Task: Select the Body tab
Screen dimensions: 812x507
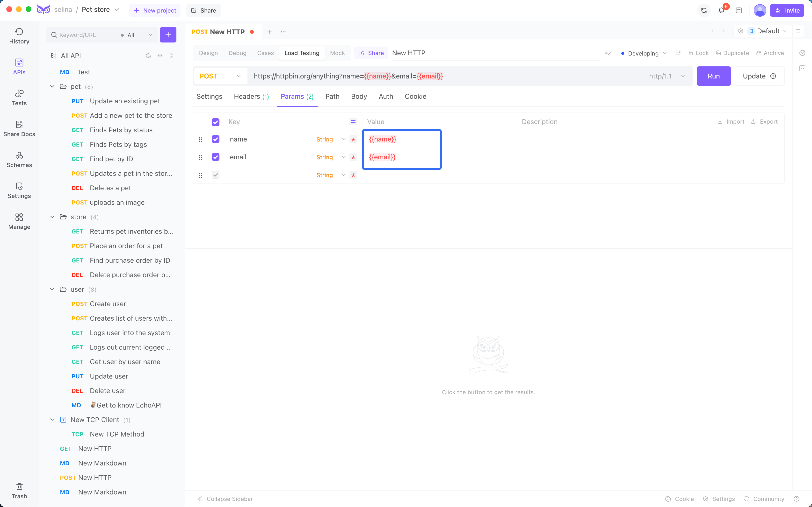Action: 359,96
